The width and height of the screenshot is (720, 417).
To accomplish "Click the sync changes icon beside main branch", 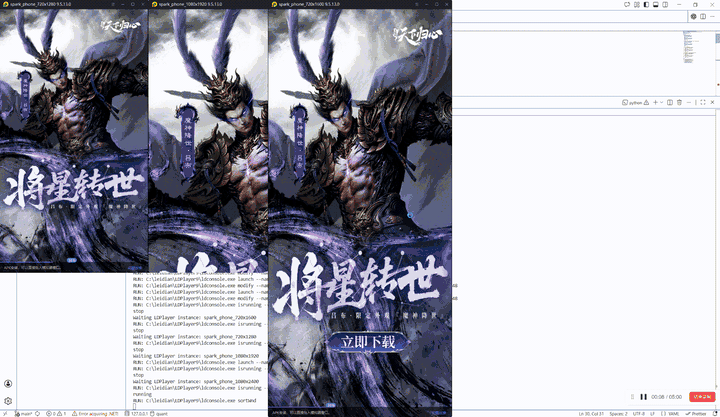I will coord(37,414).
